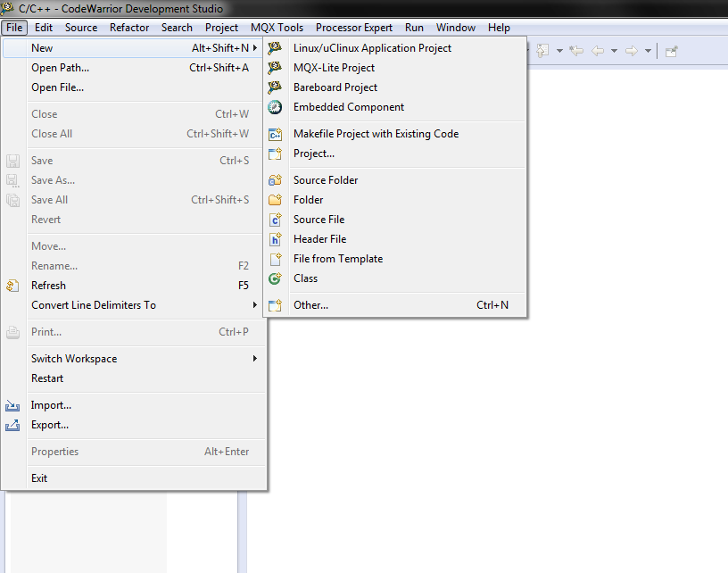Open the Run menu
Viewport: 728px width, 573px height.
[414, 28]
